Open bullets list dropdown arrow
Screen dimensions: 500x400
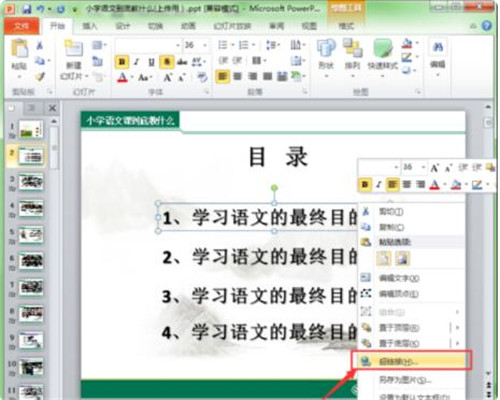coord(233,45)
